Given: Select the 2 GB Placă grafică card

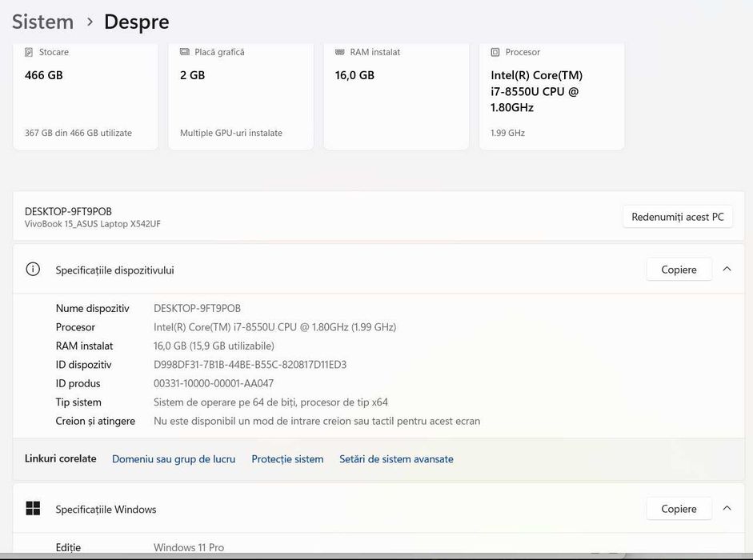Looking at the screenshot, I should point(240,96).
